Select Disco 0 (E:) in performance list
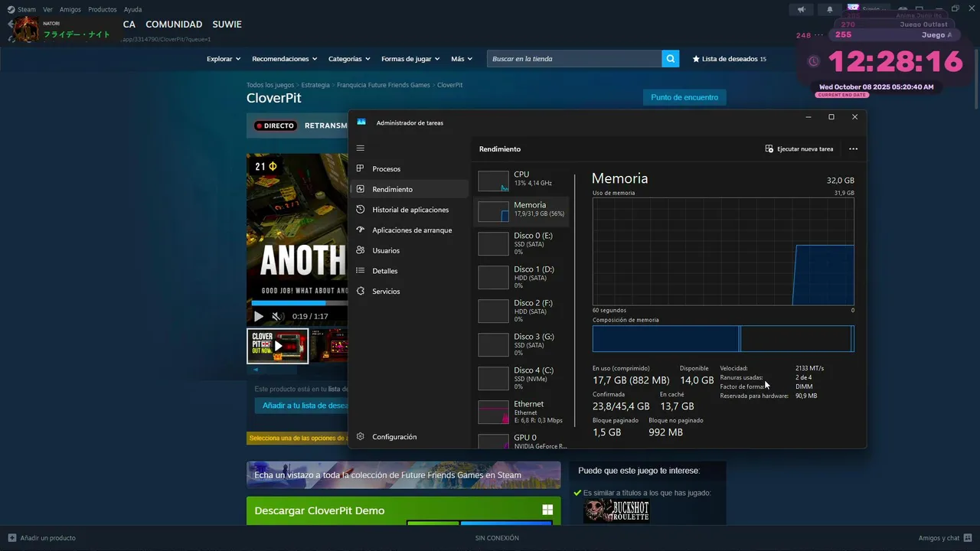This screenshot has height=551, width=980. tap(521, 243)
